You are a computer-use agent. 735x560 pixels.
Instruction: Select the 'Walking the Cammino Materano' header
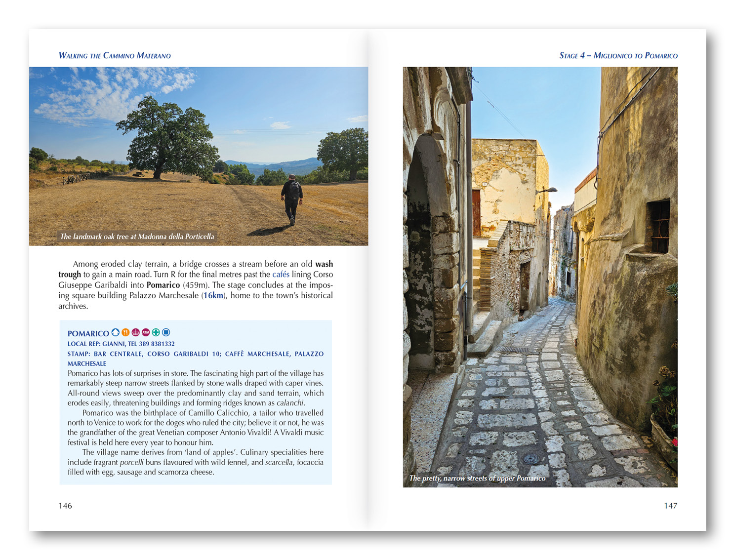click(x=115, y=55)
